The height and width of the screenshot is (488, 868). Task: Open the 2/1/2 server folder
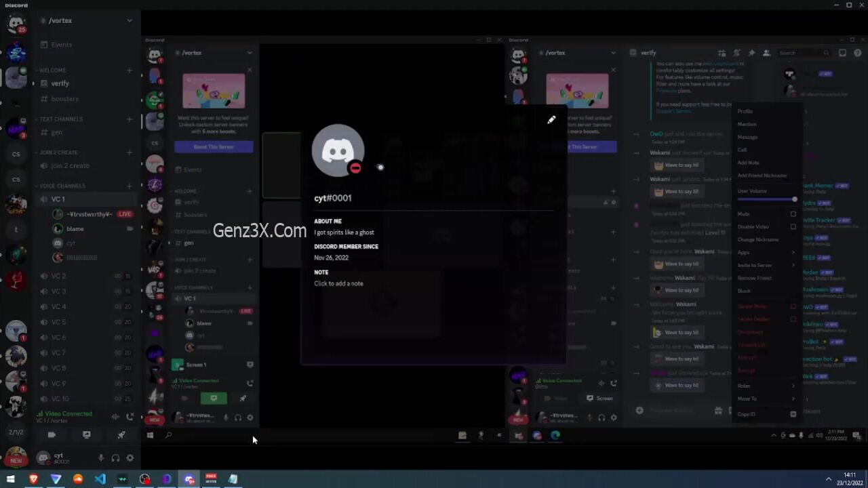tap(16, 432)
